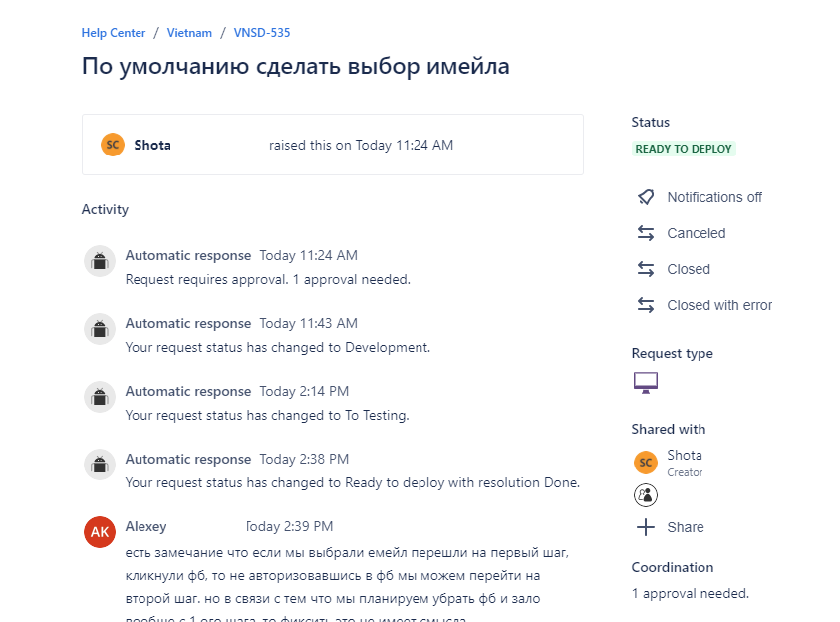
Task: Select the Canceled transition
Action: coord(696,233)
